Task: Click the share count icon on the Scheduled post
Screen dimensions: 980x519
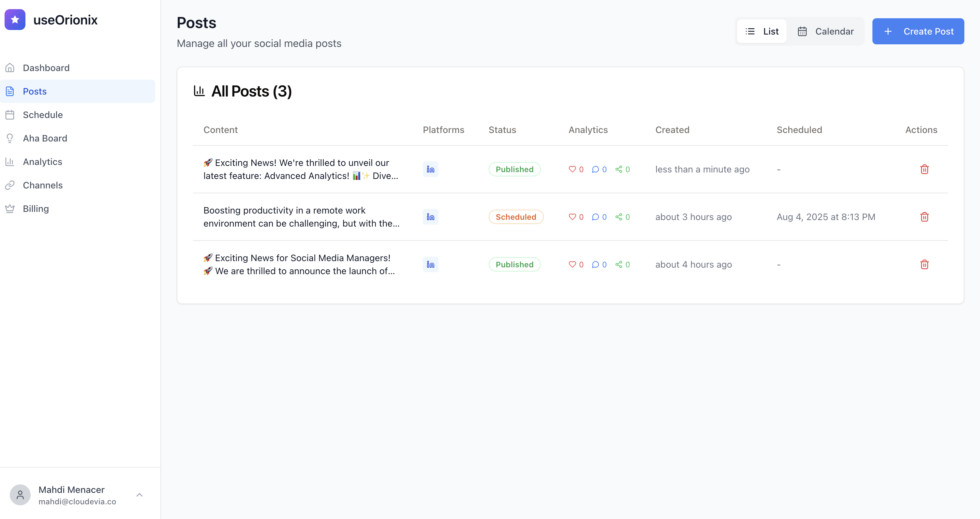Action: [x=618, y=217]
